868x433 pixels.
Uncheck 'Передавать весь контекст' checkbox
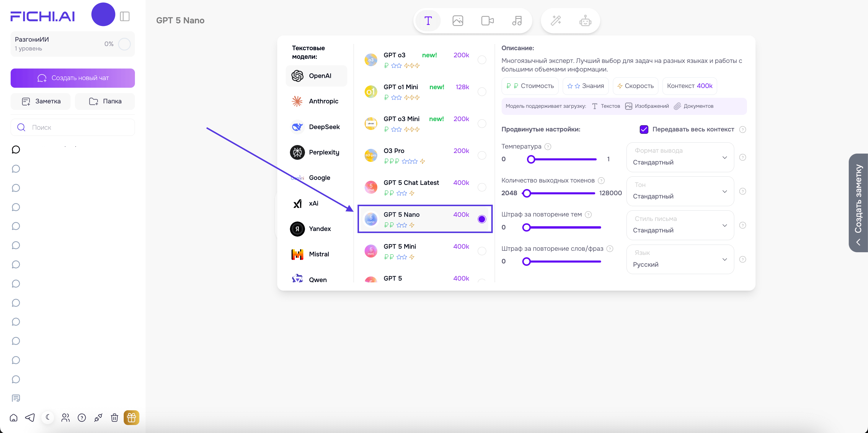644,129
